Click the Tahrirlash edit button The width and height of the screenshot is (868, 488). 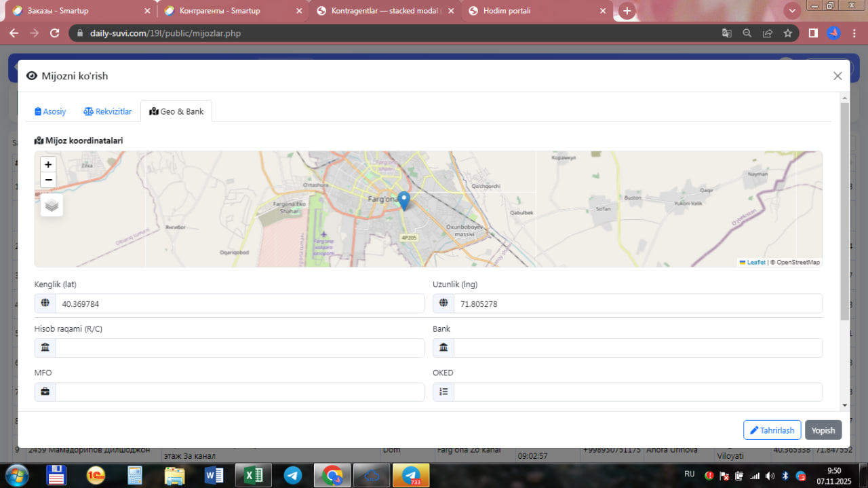[772, 430]
